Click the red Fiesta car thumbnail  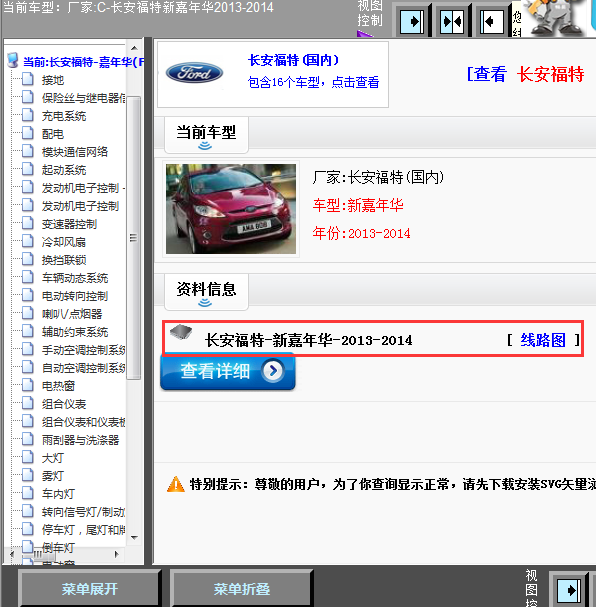(231, 209)
